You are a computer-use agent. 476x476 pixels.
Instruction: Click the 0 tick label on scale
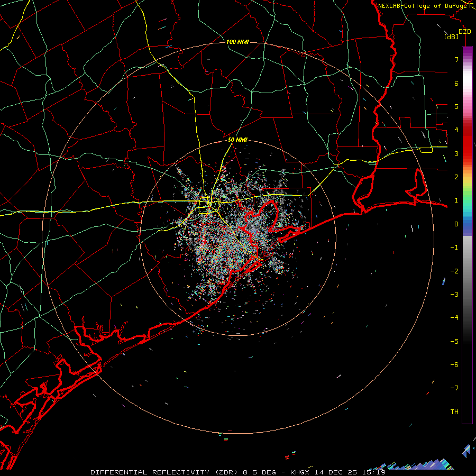click(x=456, y=224)
